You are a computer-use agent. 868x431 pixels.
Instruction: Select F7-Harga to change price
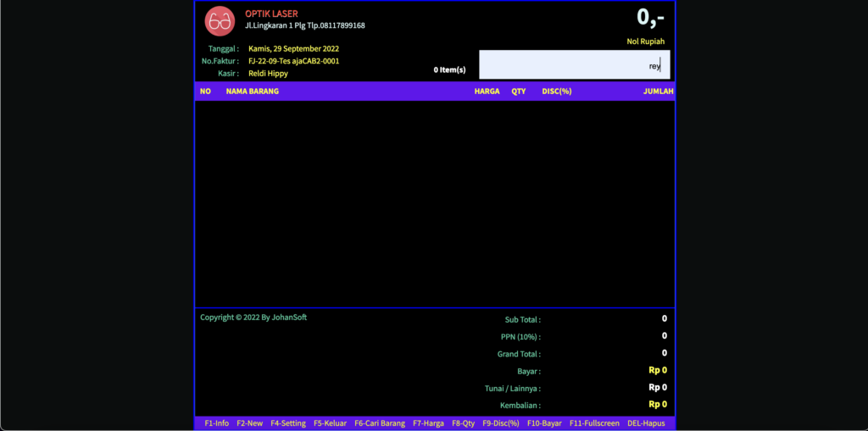pos(428,423)
